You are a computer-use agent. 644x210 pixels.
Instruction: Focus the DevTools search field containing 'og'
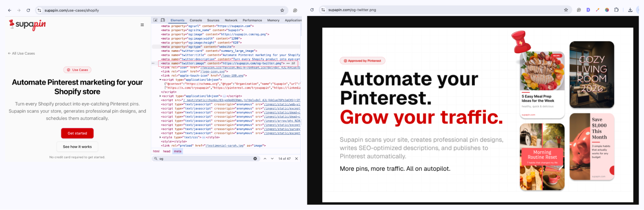pos(206,159)
